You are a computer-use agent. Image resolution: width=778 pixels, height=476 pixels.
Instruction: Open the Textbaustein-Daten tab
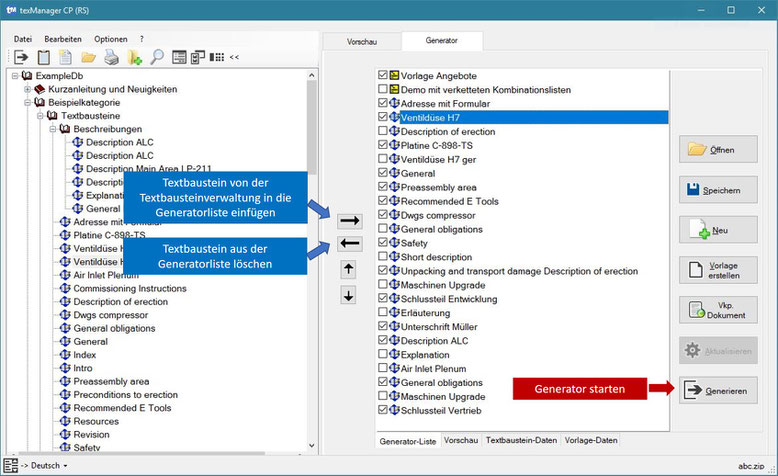pos(521,440)
